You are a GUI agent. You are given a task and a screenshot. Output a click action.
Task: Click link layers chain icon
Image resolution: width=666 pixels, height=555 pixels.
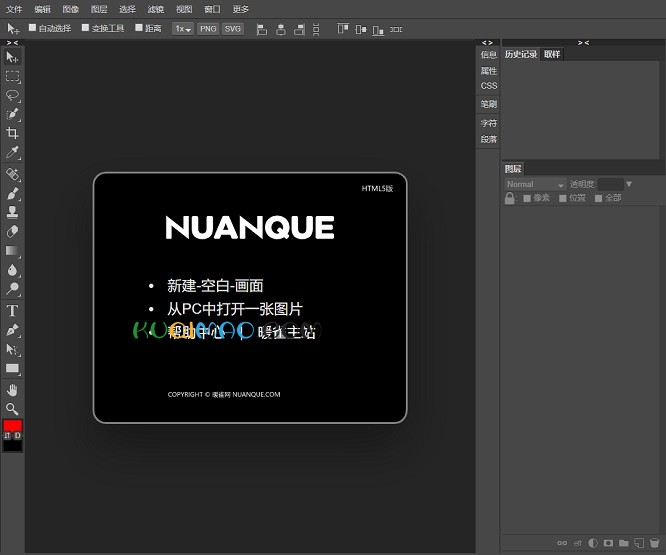pos(562,543)
